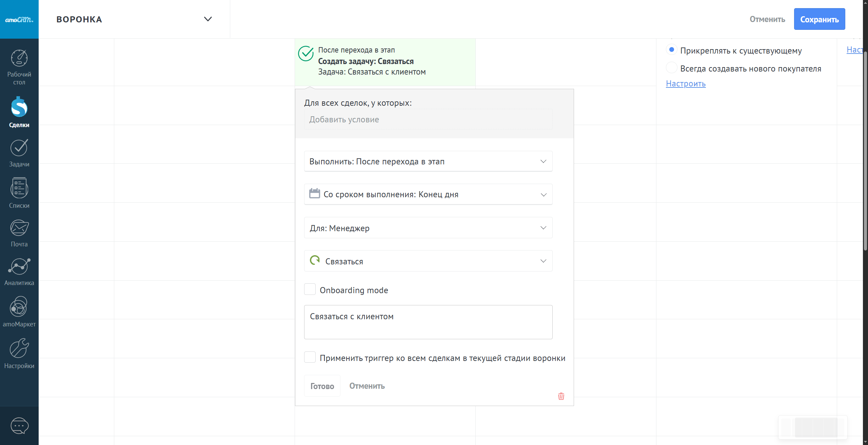868x445 pixels.
Task: Enable the Onboarding mode checkbox
Action: [310, 289]
